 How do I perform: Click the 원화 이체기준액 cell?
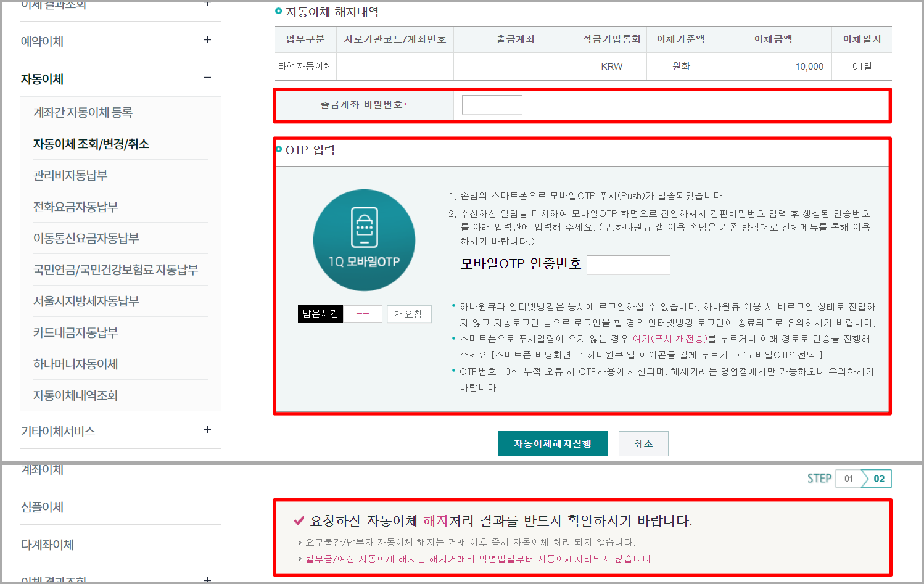(681, 66)
